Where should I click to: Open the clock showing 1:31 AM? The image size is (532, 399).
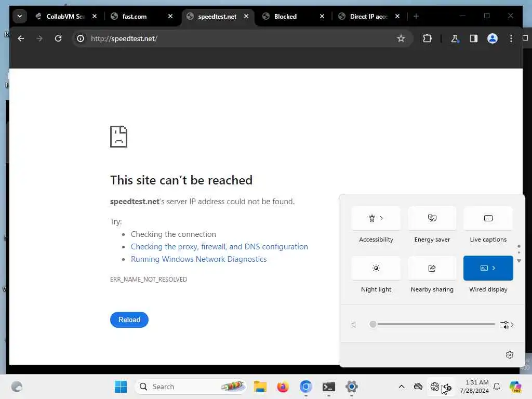(x=474, y=387)
